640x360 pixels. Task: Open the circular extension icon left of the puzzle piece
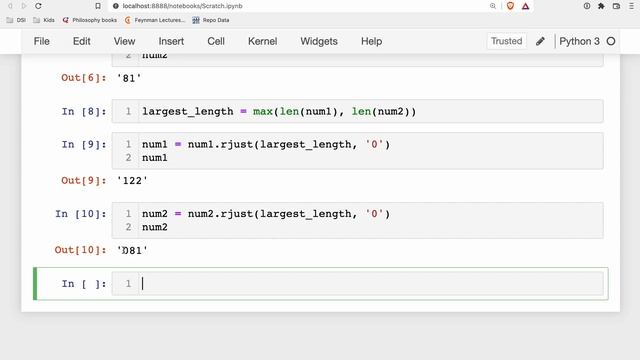pyautogui.click(x=587, y=6)
